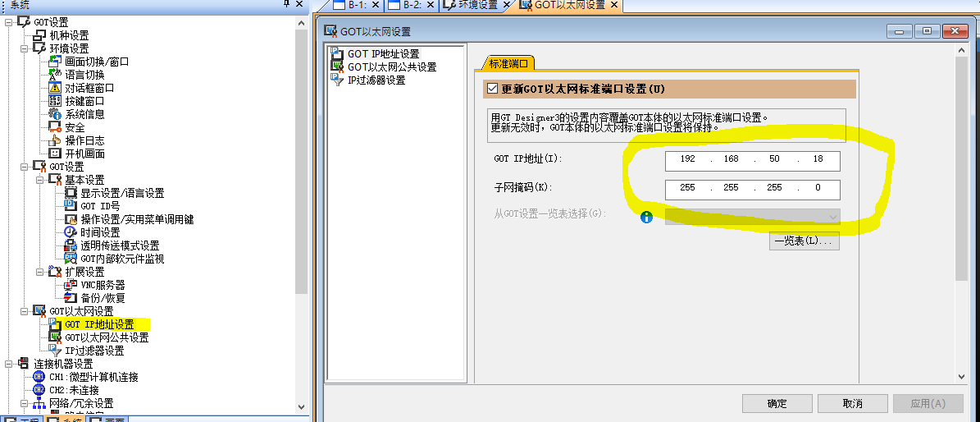The image size is (980, 422).
Task: Click the 开机画面 icon
Action: point(56,154)
